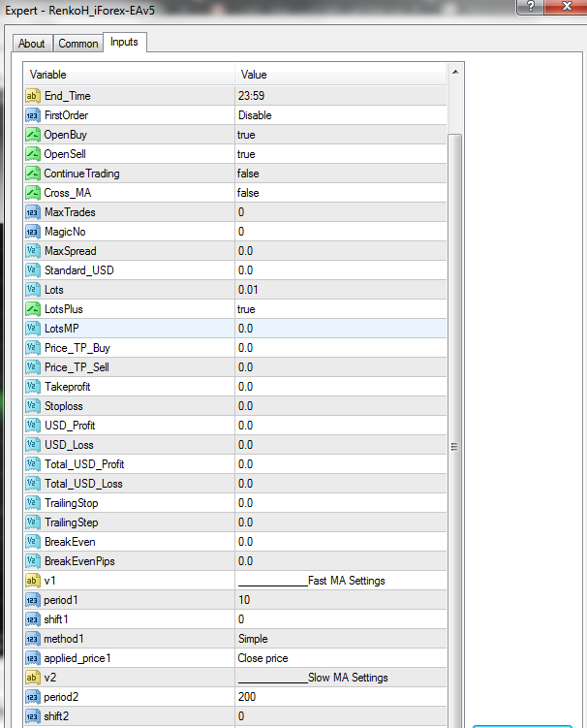Click the double-type icon next to MaxSpread
Screen dimensions: 587x728
[33, 251]
